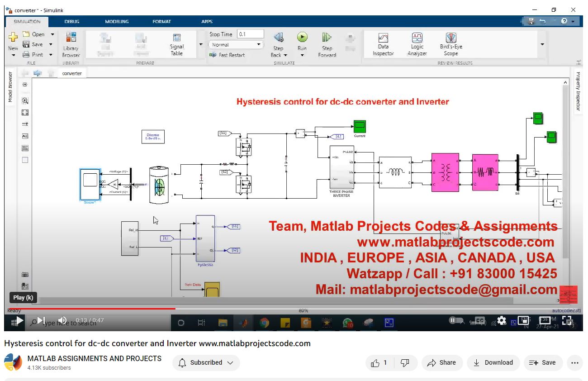Open MATLAB ASSIGNMENTS AND PROJECTS channel

pyautogui.click(x=94, y=358)
